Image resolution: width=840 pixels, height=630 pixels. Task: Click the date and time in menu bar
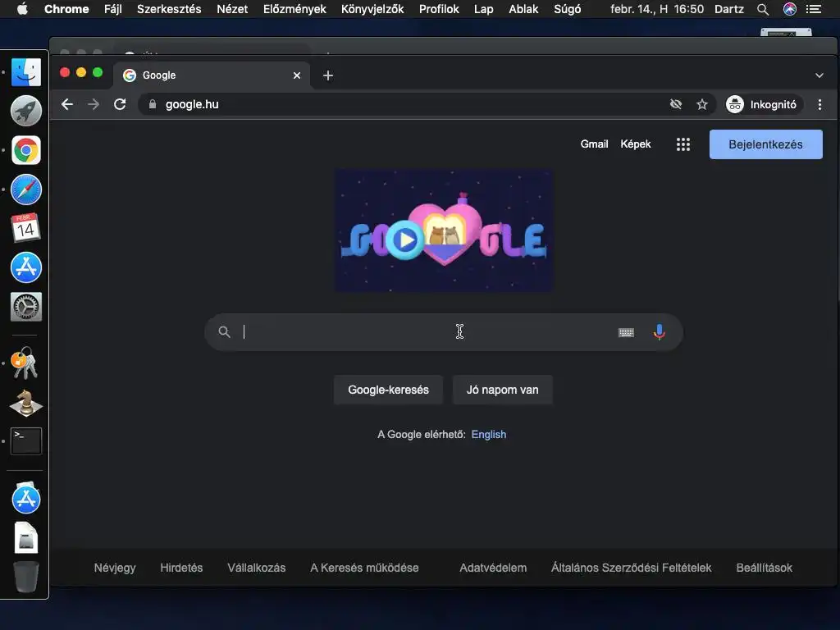click(x=657, y=9)
